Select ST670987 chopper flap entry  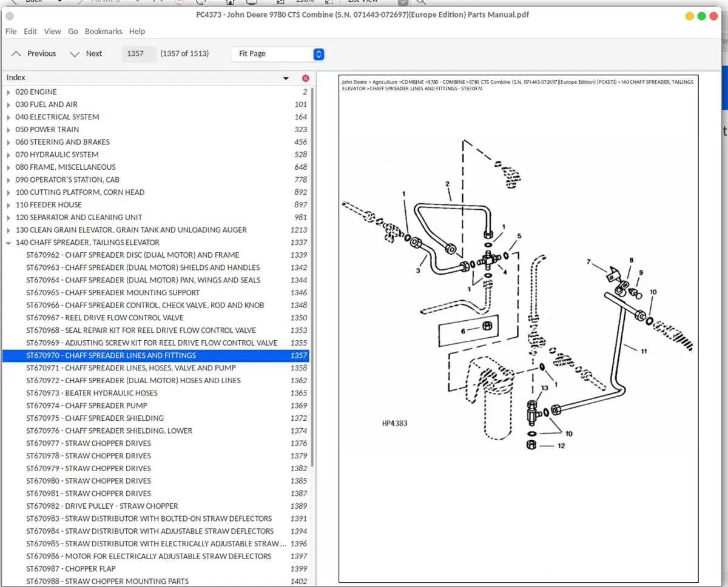coord(156,569)
